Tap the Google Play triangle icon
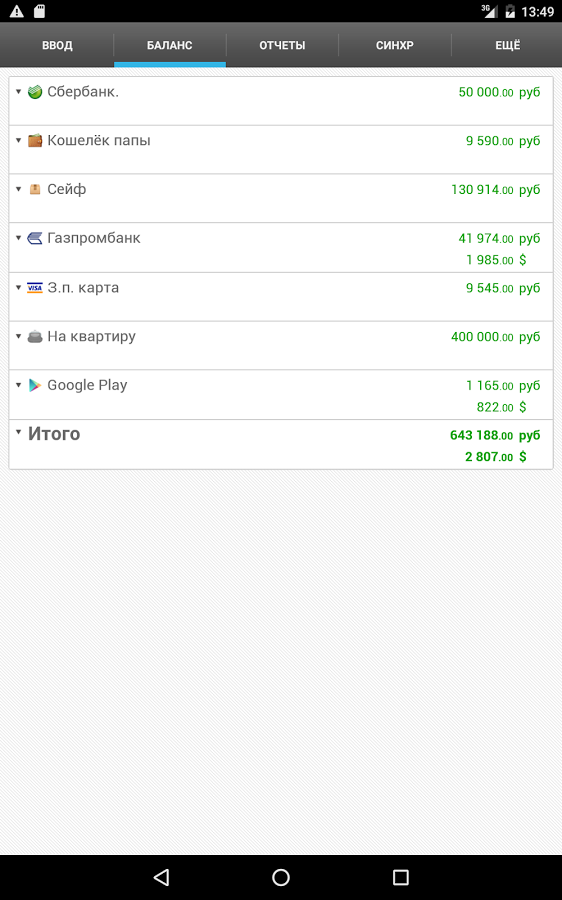 (x=35, y=385)
